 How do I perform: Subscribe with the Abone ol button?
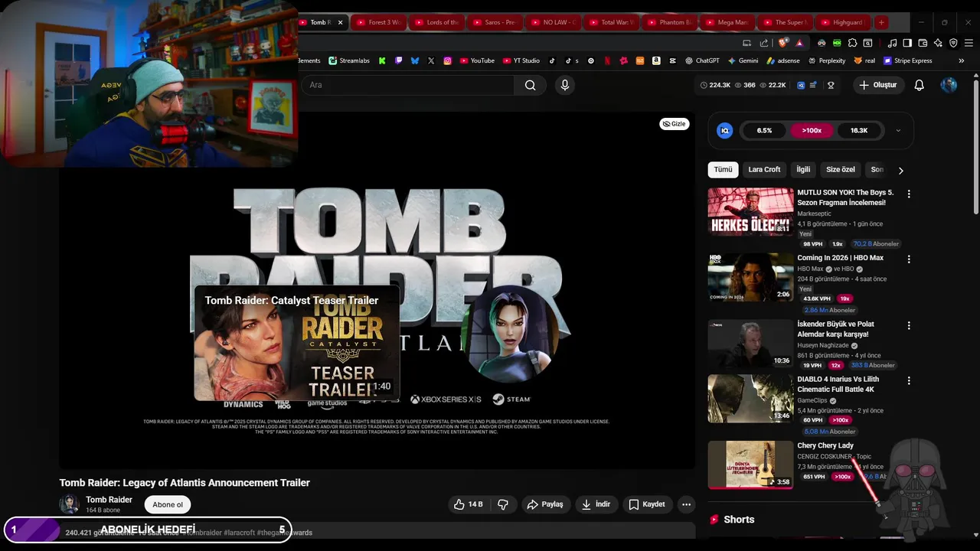168,504
